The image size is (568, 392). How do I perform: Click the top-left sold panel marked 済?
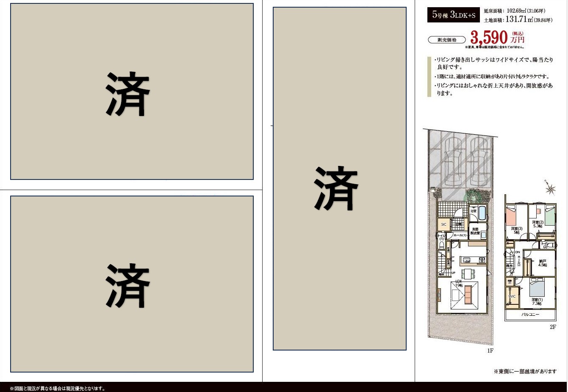[132, 92]
